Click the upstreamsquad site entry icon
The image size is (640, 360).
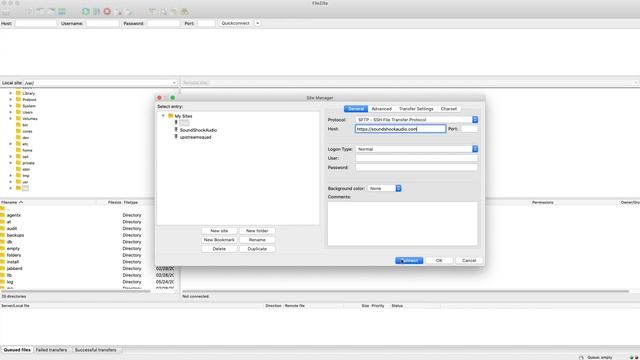[x=176, y=137]
